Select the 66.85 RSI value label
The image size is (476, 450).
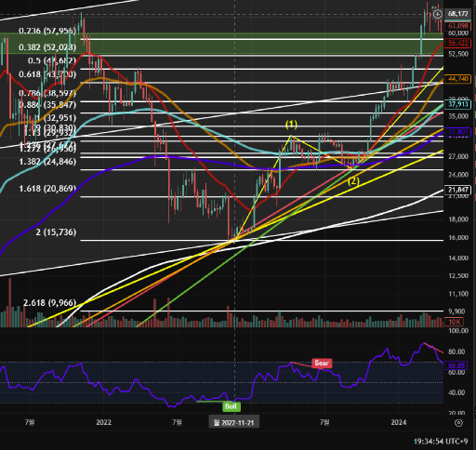pyautogui.click(x=456, y=365)
